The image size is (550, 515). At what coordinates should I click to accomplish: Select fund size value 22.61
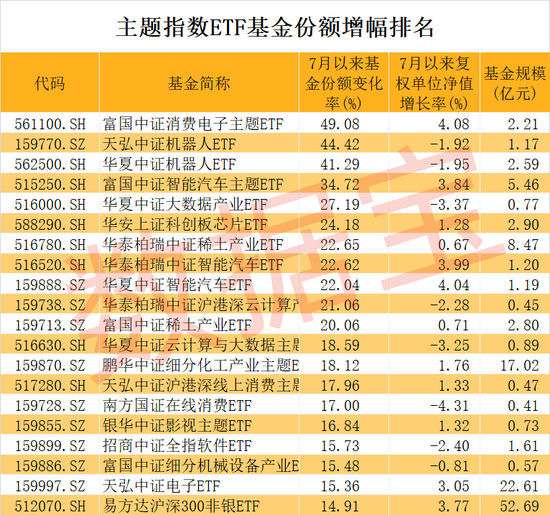519,486
